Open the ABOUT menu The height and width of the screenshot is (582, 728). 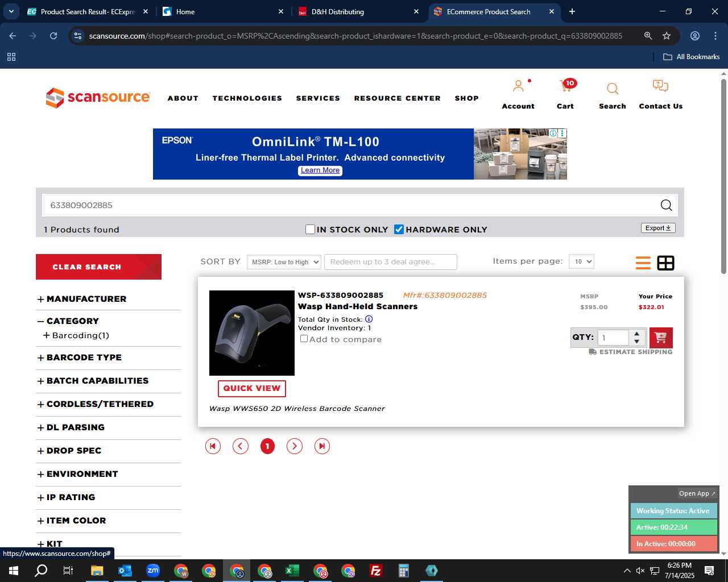click(x=183, y=98)
